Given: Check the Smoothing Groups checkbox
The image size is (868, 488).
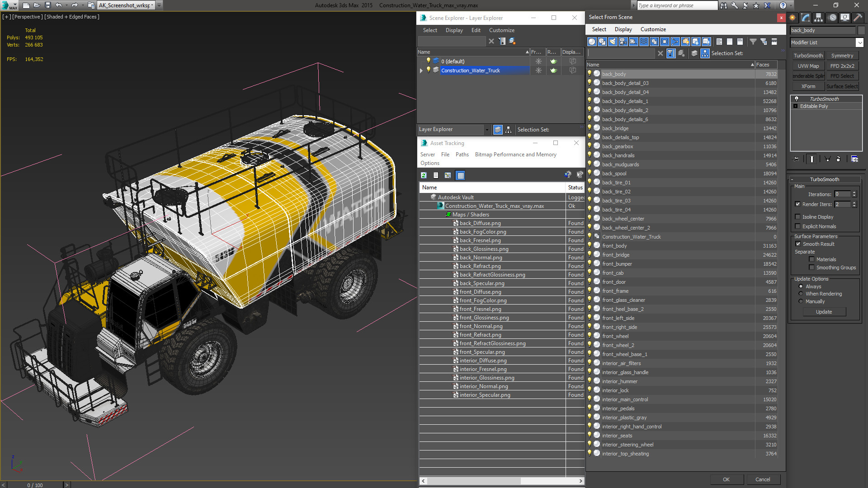Looking at the screenshot, I should 812,267.
